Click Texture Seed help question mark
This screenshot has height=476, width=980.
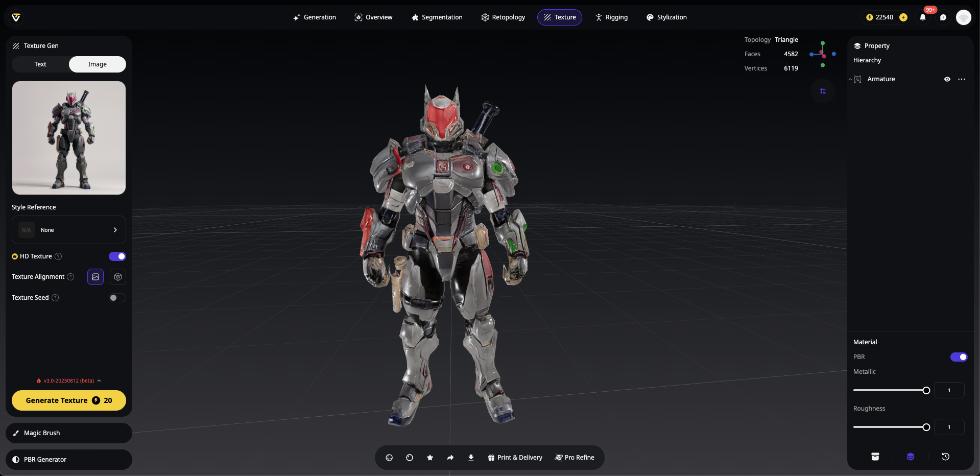tap(55, 298)
